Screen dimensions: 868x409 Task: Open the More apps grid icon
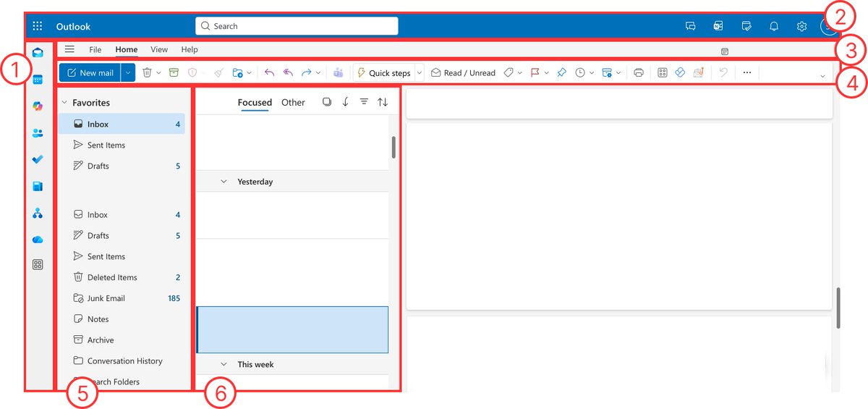(38, 265)
